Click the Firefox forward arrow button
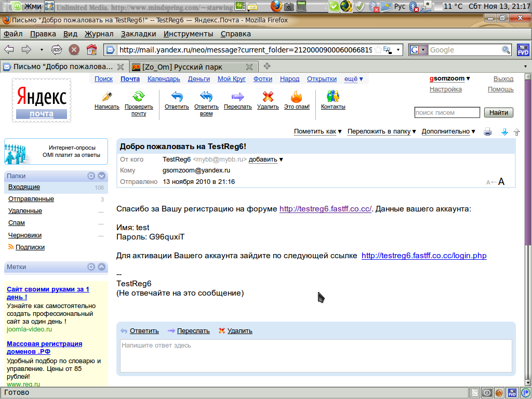Screen dimensions: 532x399 coord(26,50)
